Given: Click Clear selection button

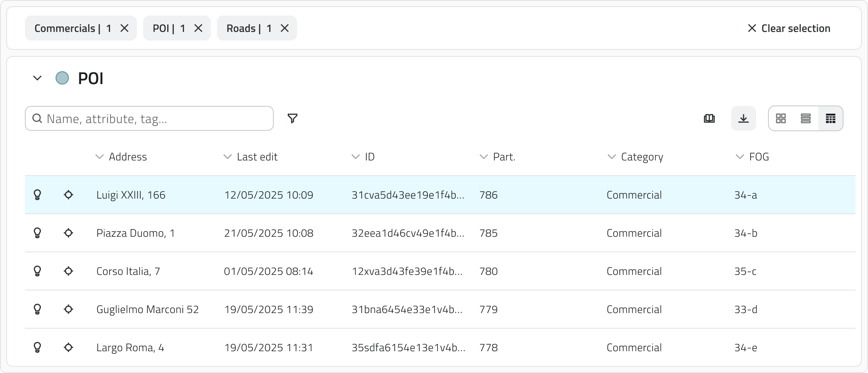Looking at the screenshot, I should [789, 28].
